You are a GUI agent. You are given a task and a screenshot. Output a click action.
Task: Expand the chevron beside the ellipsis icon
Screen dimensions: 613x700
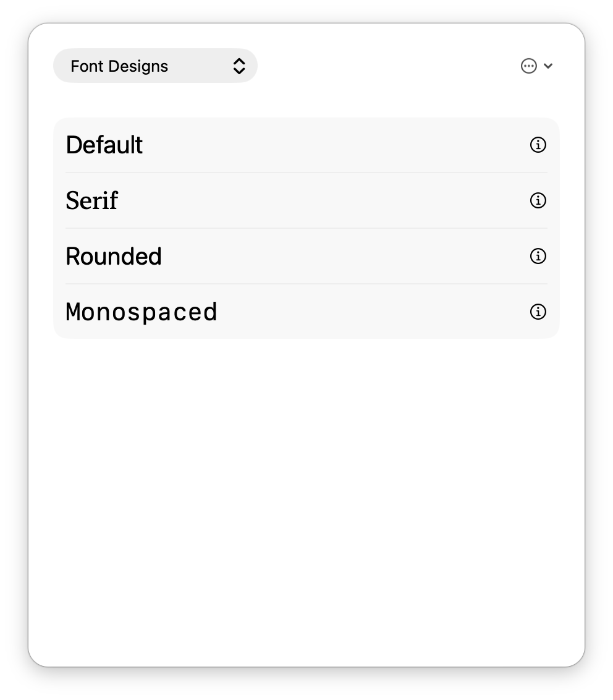pyautogui.click(x=548, y=66)
